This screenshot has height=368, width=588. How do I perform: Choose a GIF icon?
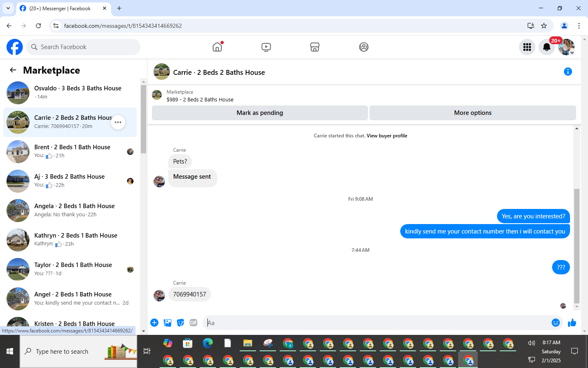194,323
